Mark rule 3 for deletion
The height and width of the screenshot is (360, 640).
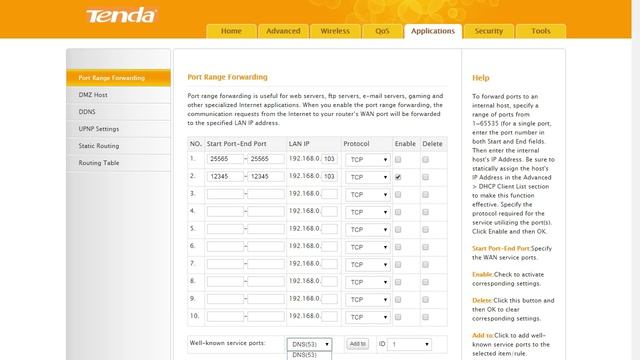(x=426, y=195)
